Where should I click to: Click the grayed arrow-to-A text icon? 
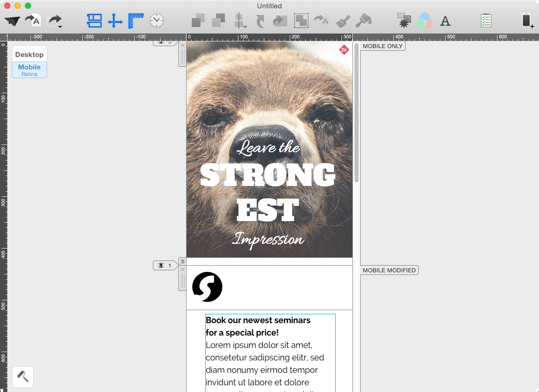(321, 20)
